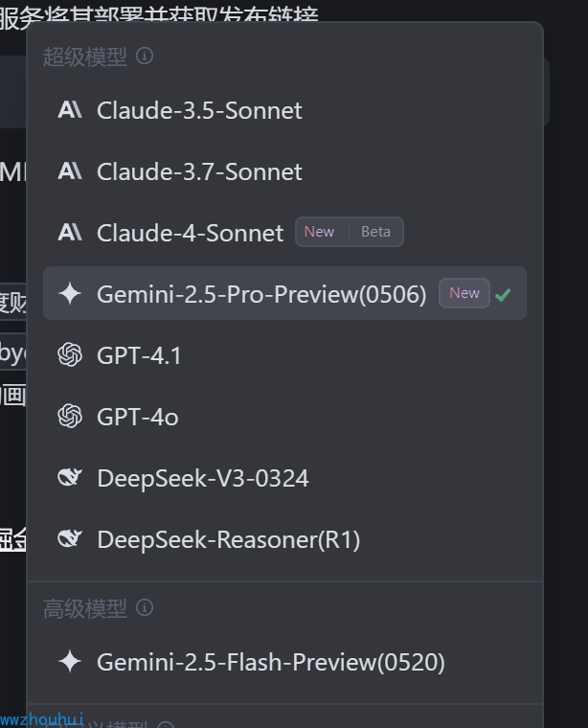Click the Anthropic logo beside Claude-3.7-Sonnet
The width and height of the screenshot is (588, 728).
pos(70,171)
